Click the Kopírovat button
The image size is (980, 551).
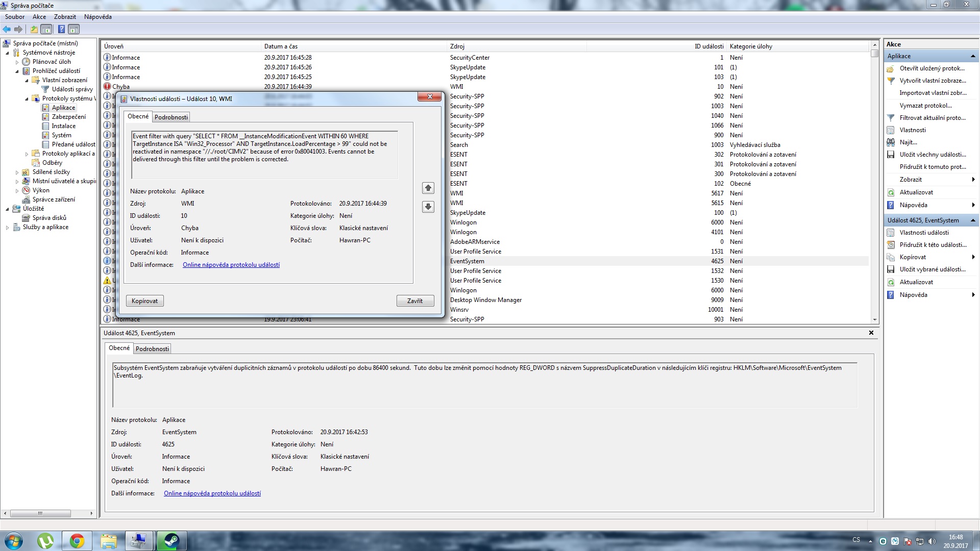[x=144, y=301]
